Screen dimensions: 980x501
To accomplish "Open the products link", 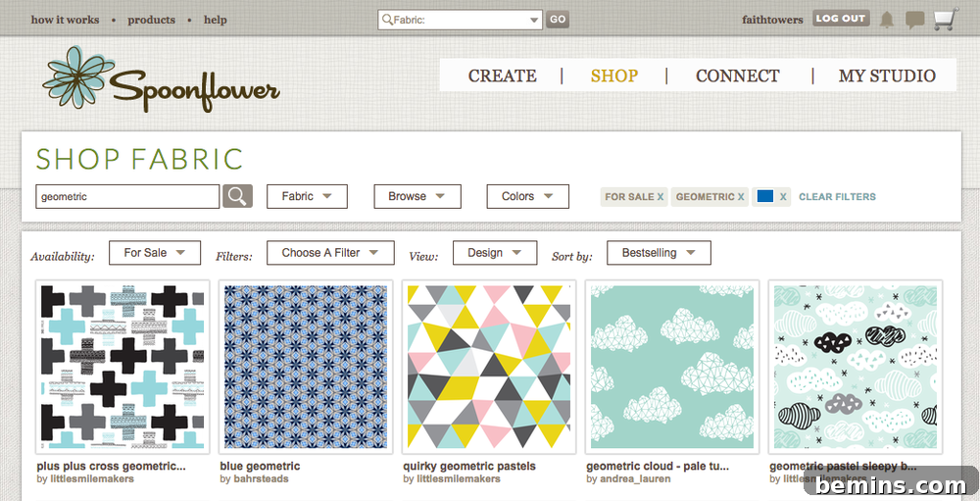I will (x=151, y=20).
